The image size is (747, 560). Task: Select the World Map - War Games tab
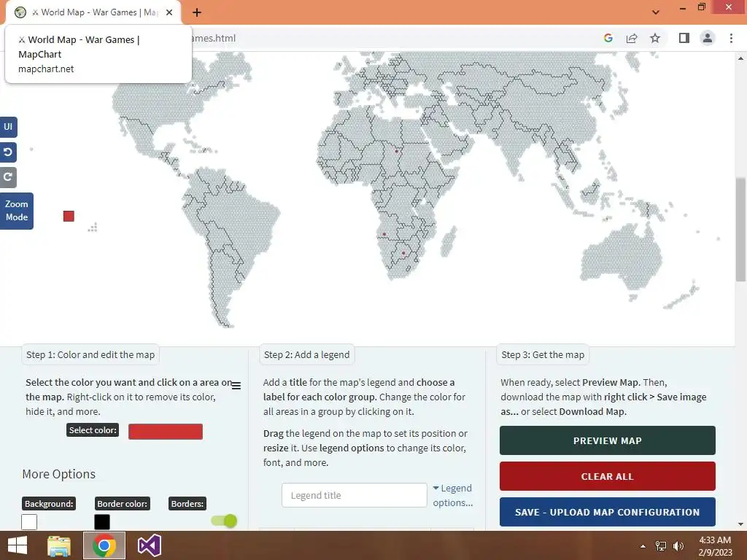93,12
